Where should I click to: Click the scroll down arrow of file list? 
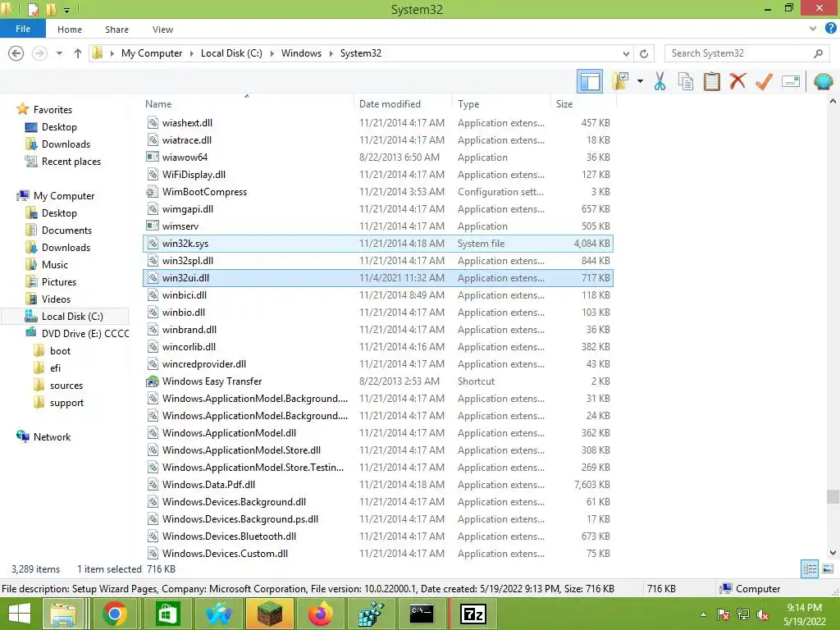833,552
